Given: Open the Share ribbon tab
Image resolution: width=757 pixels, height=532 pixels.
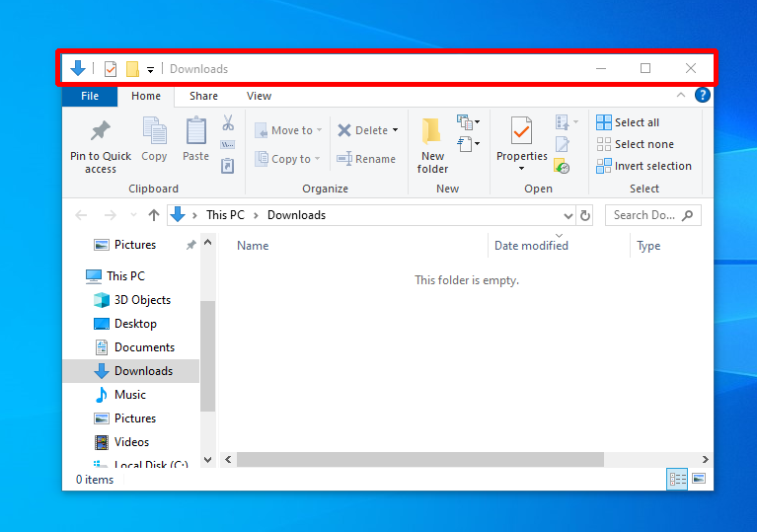Looking at the screenshot, I should (x=203, y=96).
